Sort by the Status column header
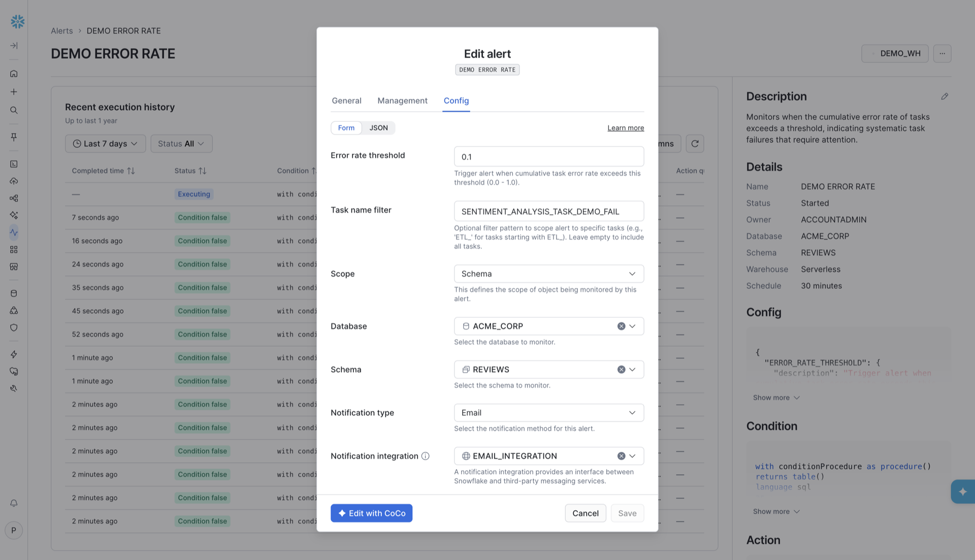 click(x=190, y=171)
